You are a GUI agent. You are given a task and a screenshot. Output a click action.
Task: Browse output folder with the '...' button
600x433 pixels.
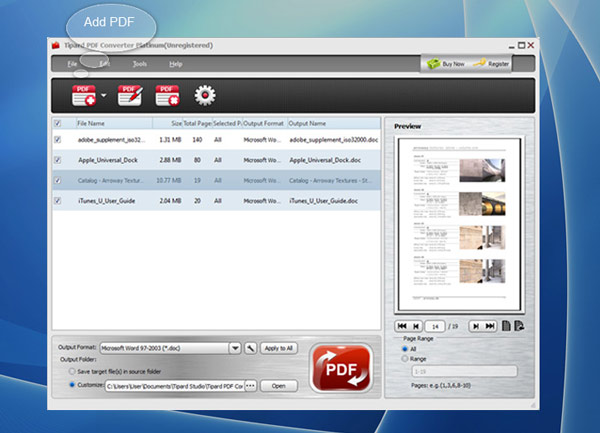point(251,386)
